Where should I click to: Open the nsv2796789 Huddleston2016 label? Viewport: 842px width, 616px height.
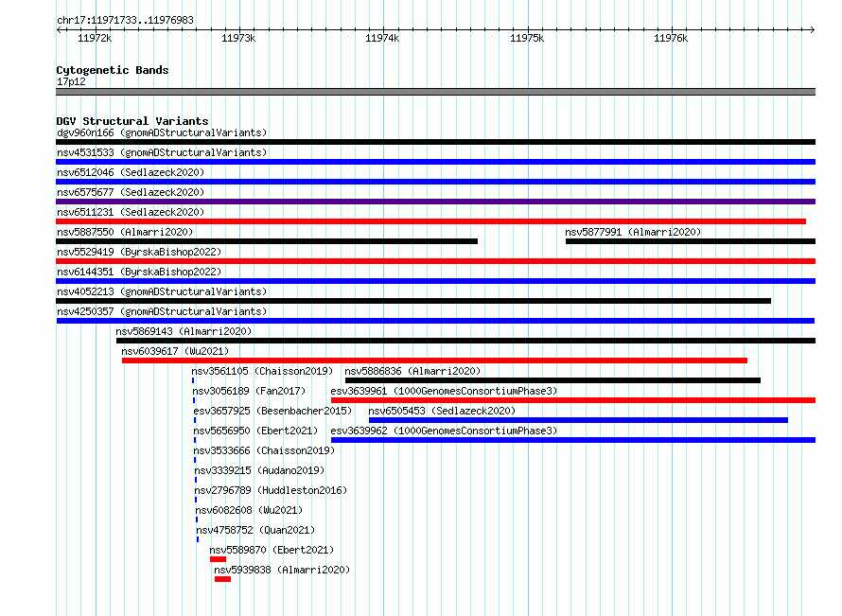pos(272,490)
